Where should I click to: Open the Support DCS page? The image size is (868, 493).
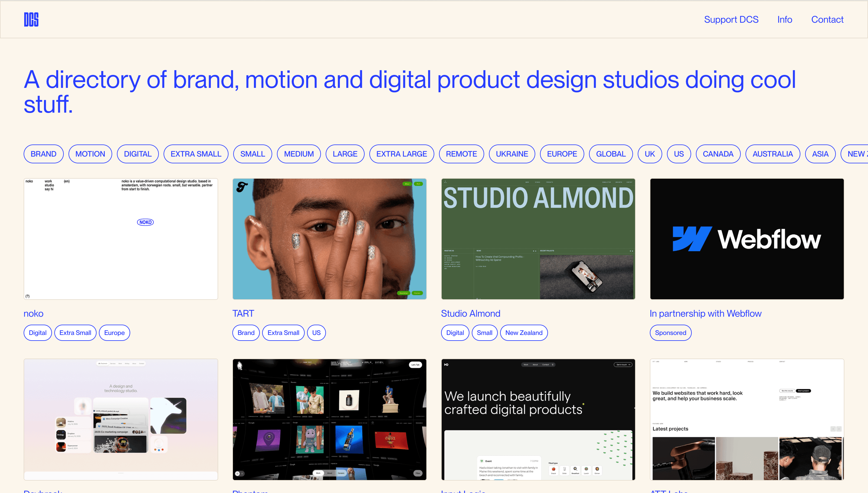click(x=731, y=19)
